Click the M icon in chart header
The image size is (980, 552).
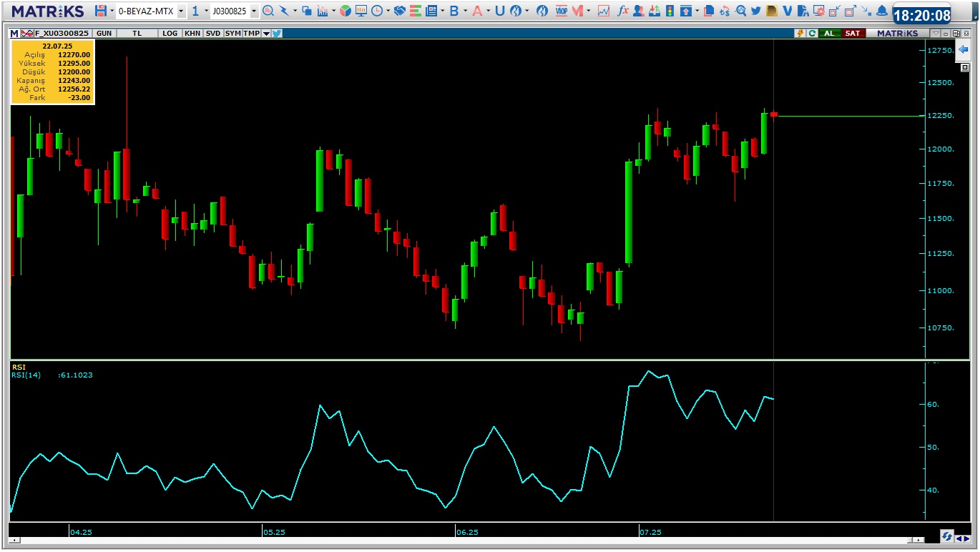pos(14,34)
